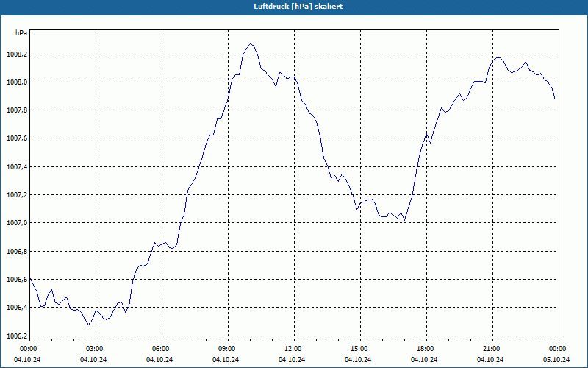Screen dimensions: 588x368
Task: Click the 1007,0 y-axis label
Action: tap(17, 223)
